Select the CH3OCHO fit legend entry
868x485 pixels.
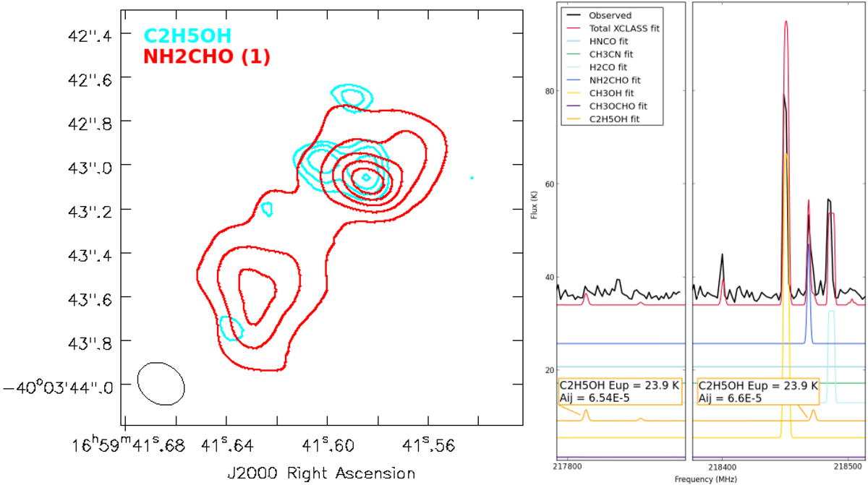click(616, 106)
